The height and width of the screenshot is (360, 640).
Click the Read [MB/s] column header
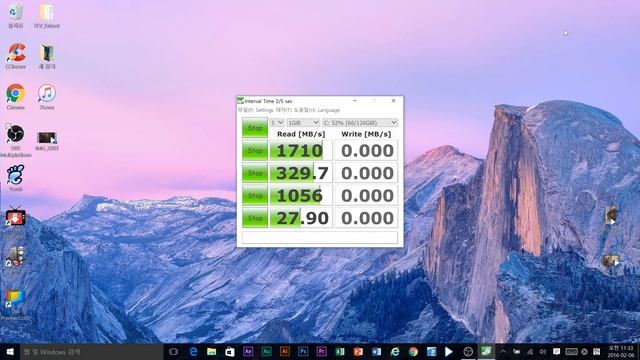coord(301,134)
